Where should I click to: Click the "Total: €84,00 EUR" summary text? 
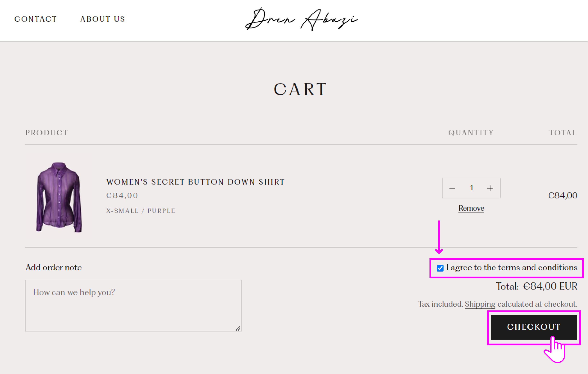pos(536,286)
